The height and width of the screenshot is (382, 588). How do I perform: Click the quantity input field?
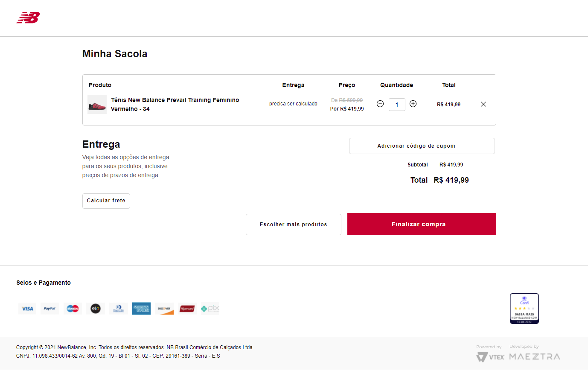(397, 105)
